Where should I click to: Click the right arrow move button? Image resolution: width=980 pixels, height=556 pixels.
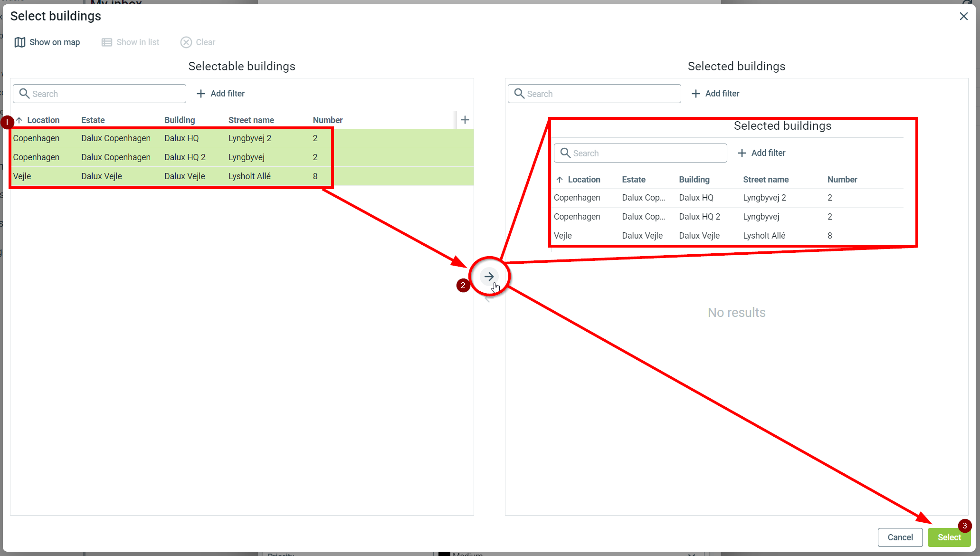point(489,277)
